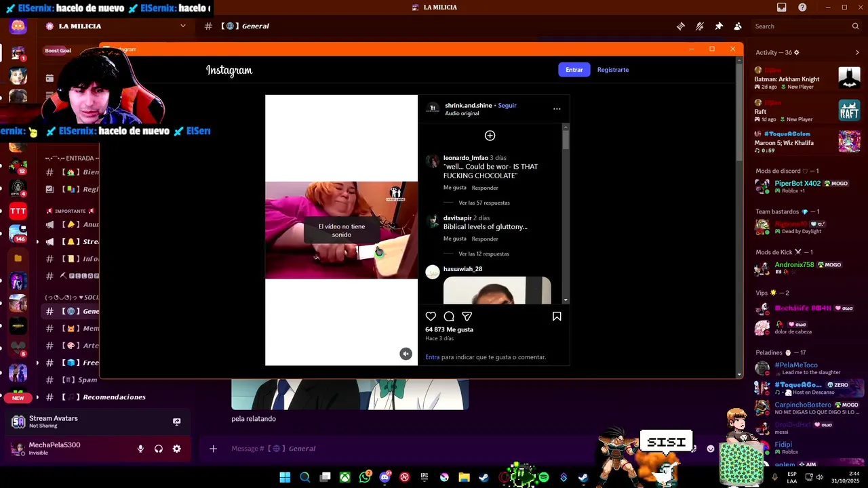The image size is (868, 488).
Task: Click the Boost Goal label
Action: pyautogui.click(x=58, y=50)
